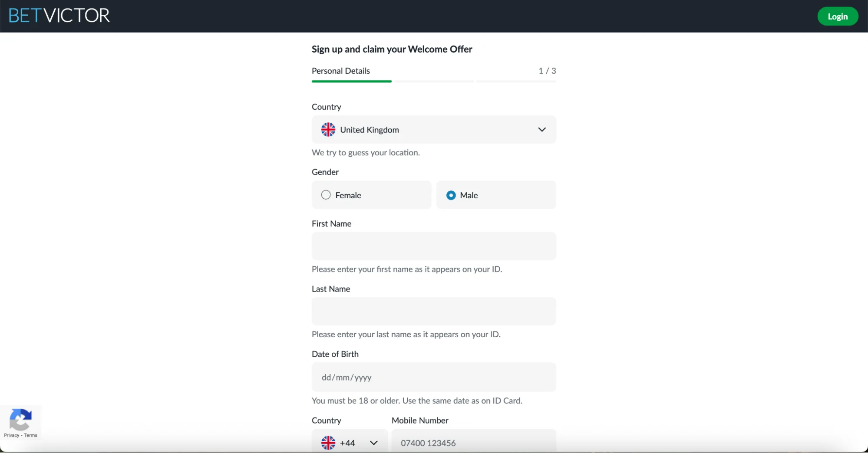The width and height of the screenshot is (868, 453).
Task: Expand the Country dropdown chevron
Action: (541, 130)
